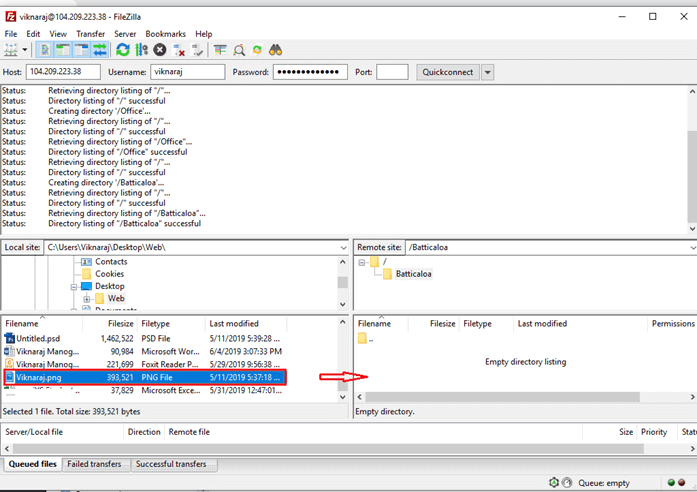Image resolution: width=697 pixels, height=492 pixels.
Task: Toggle remote directory tree display
Action: coord(82,50)
